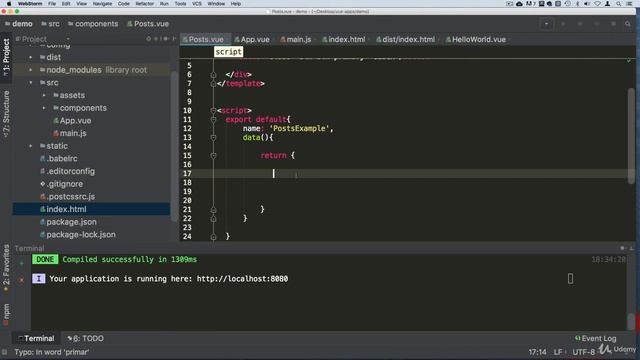Viewport: 640px width, 360px height.
Task: Select .babelrc in the project tree
Action: [x=59, y=158]
